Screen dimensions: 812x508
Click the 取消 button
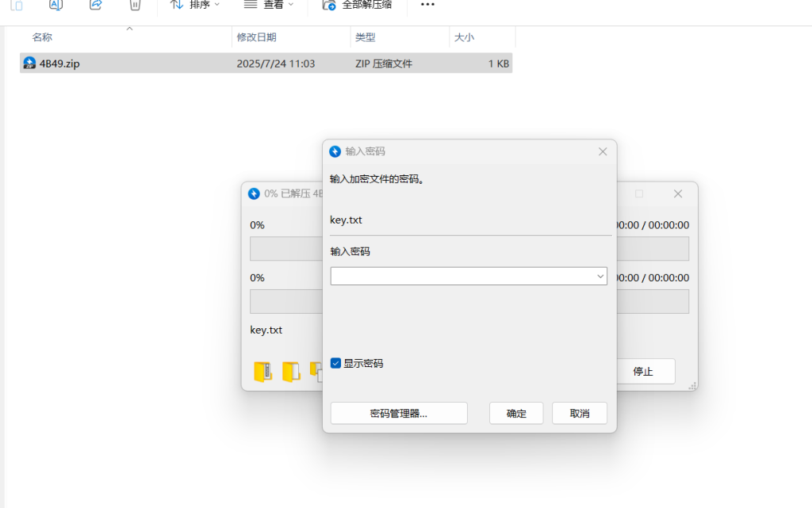(580, 413)
